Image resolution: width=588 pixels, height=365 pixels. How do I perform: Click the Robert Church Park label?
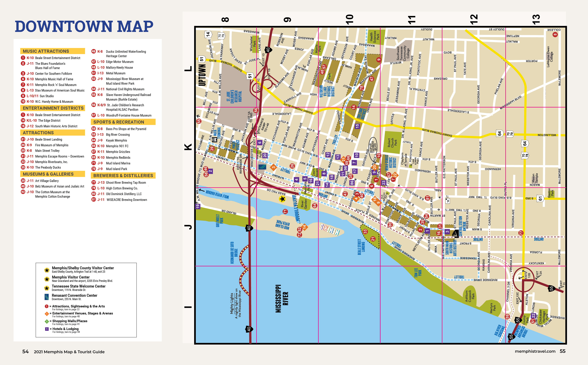[392, 143]
